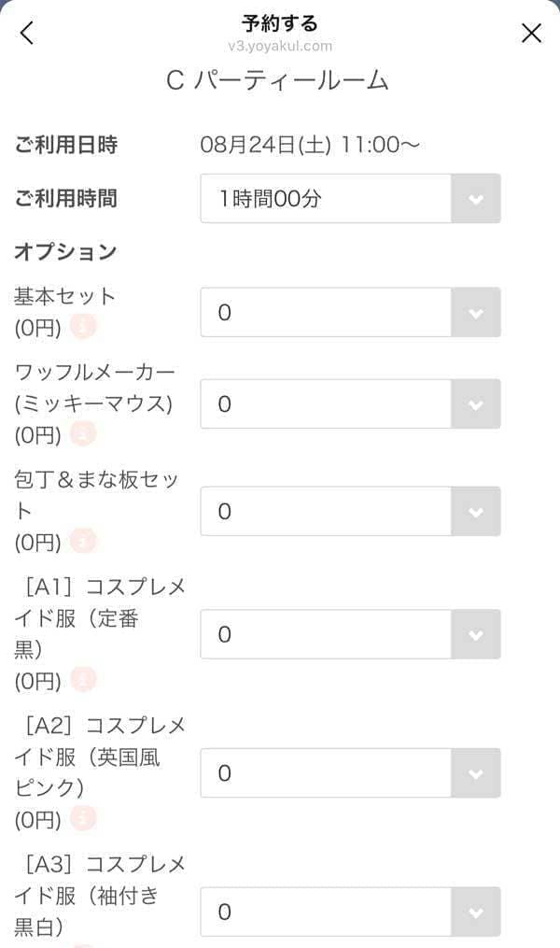Open A1 コスプレメイド服 quantity dropdown

(350, 634)
